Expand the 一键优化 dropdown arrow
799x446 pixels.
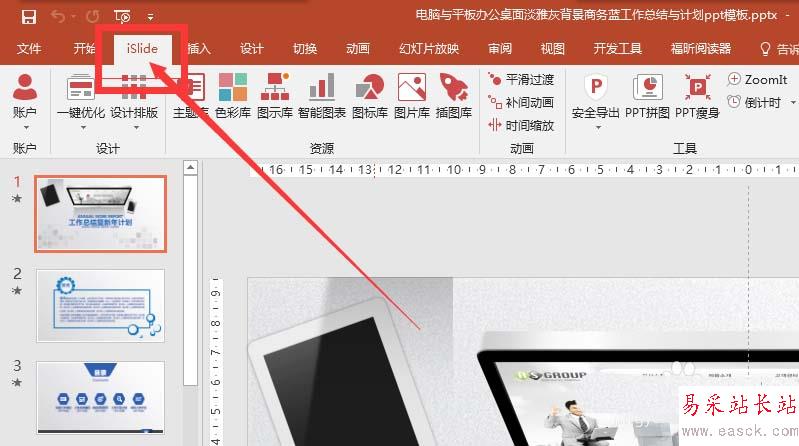click(83, 127)
